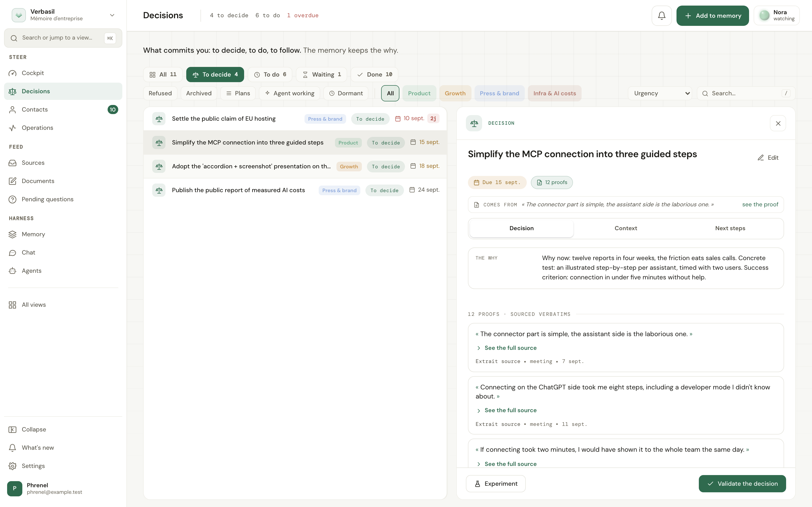Click Validate the decision button
This screenshot has width=812, height=507.
[x=742, y=483]
